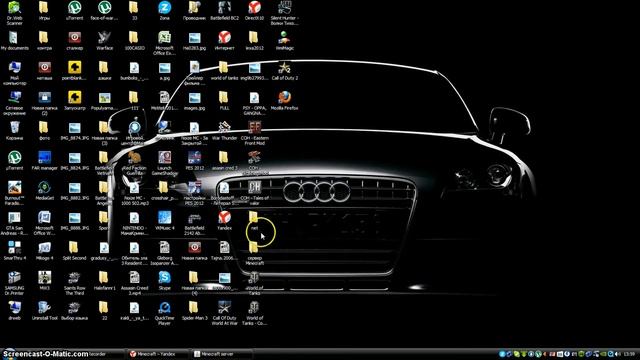Open the drweb desktop icon
The image size is (640, 360).
pos(14,311)
